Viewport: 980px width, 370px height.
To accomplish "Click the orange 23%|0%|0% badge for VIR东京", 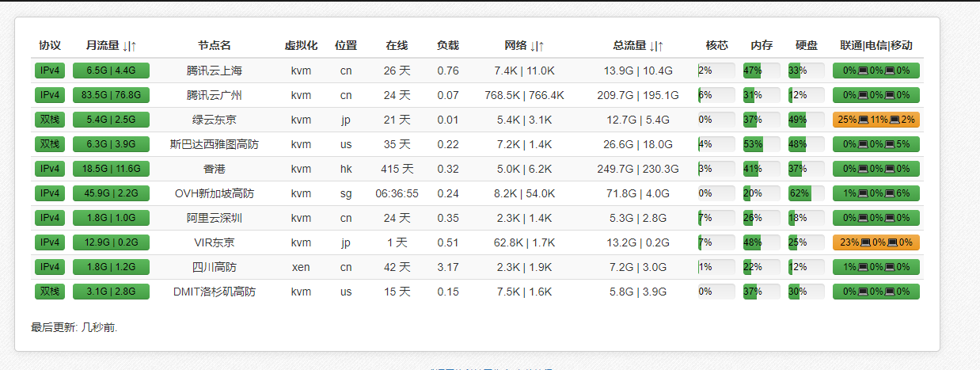I will [x=876, y=242].
